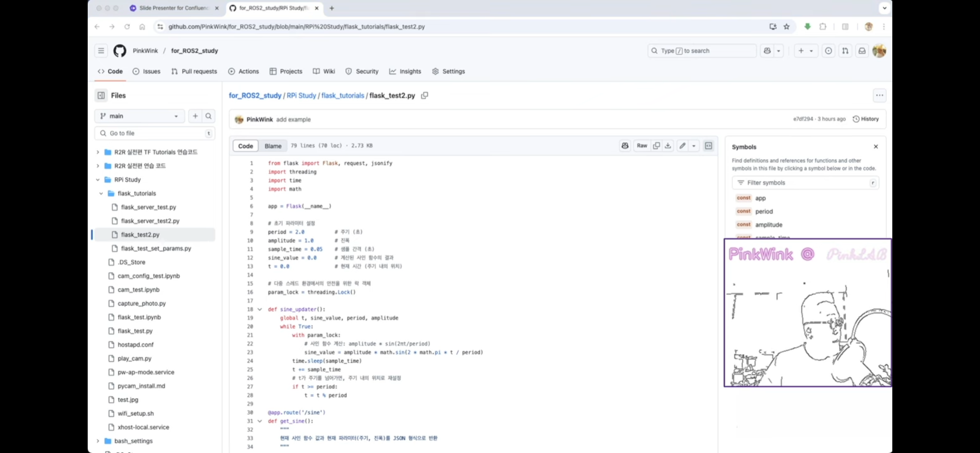The height and width of the screenshot is (453, 980).
Task: Open the repository Settings tab
Action: click(x=449, y=71)
